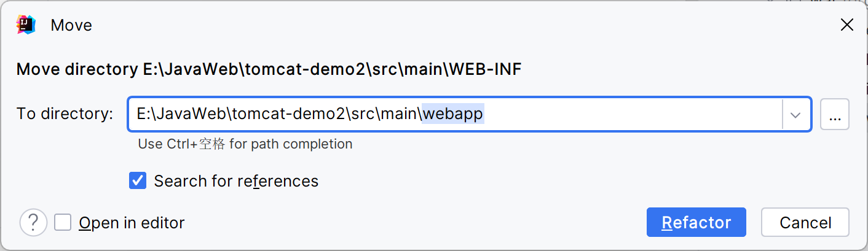
Task: Click the "Move directory" heading line
Action: pos(269,69)
